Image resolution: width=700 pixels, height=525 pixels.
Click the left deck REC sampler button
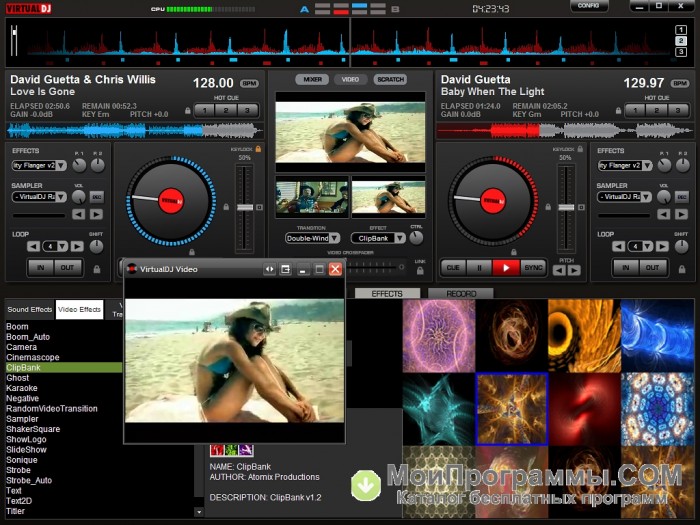click(96, 197)
